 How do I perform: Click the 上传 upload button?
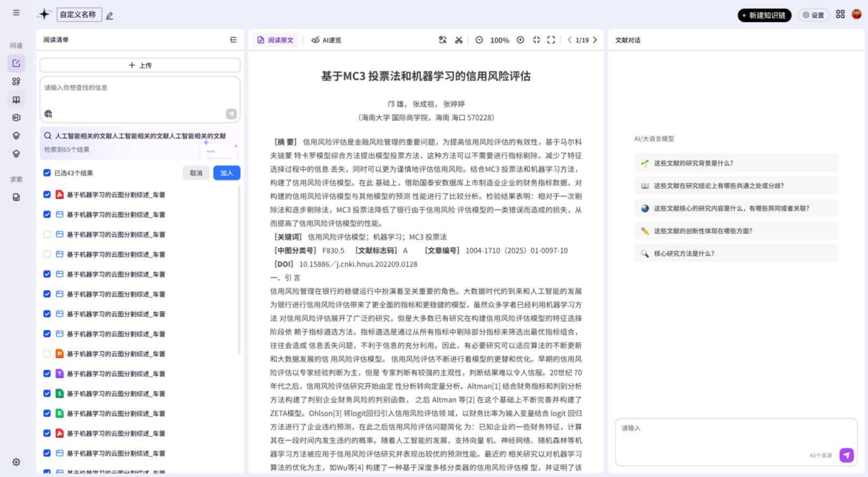click(140, 65)
